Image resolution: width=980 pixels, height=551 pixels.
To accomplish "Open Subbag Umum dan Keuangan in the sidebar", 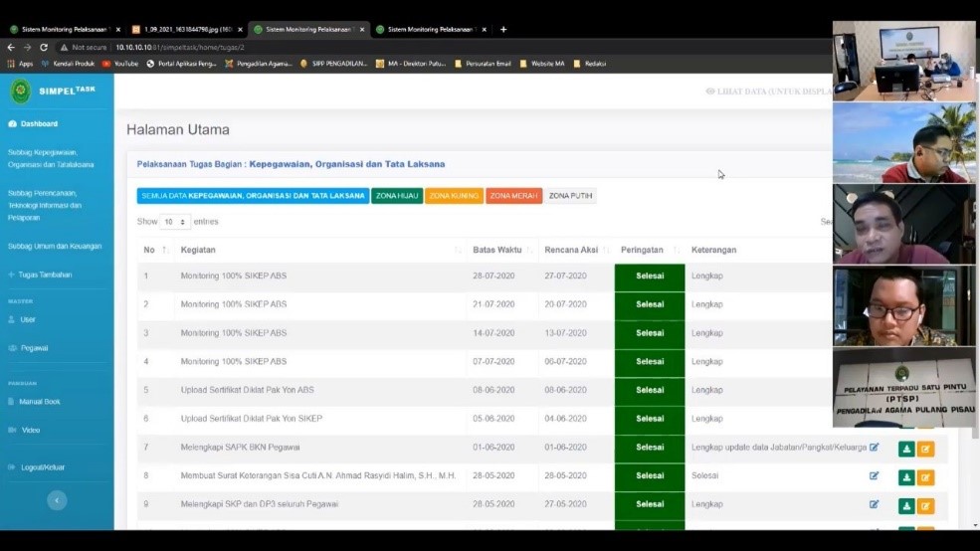I will (55, 246).
